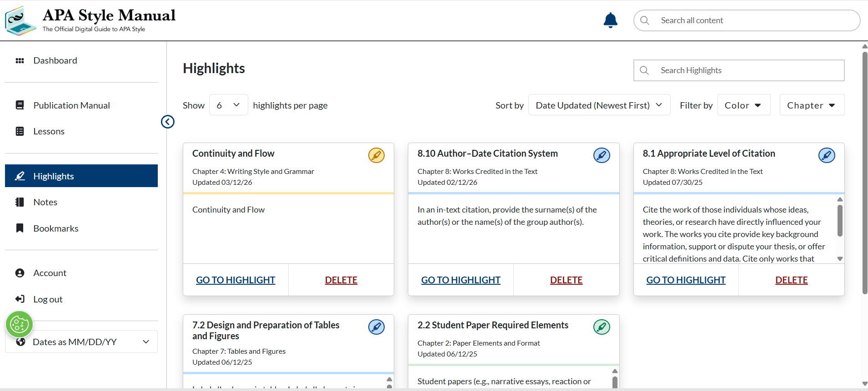Open the highlights per page dropdown
Image resolution: width=868 pixels, height=391 pixels.
[x=228, y=105]
